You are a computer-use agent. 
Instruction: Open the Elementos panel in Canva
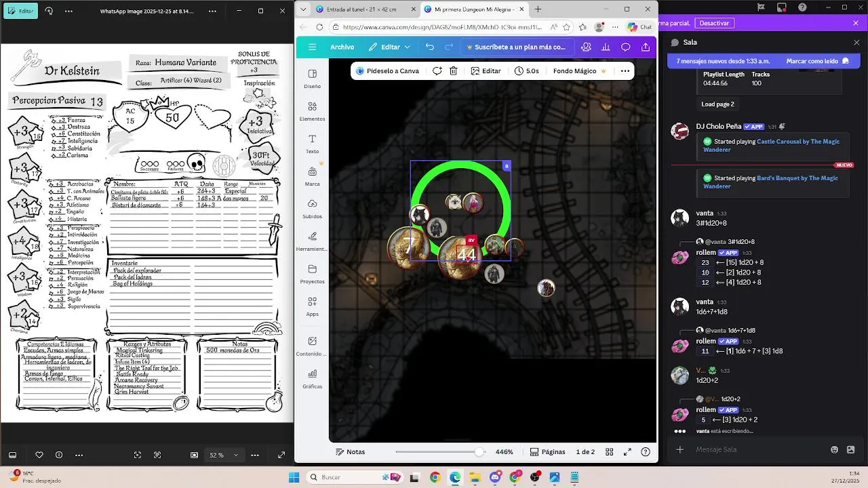(312, 111)
